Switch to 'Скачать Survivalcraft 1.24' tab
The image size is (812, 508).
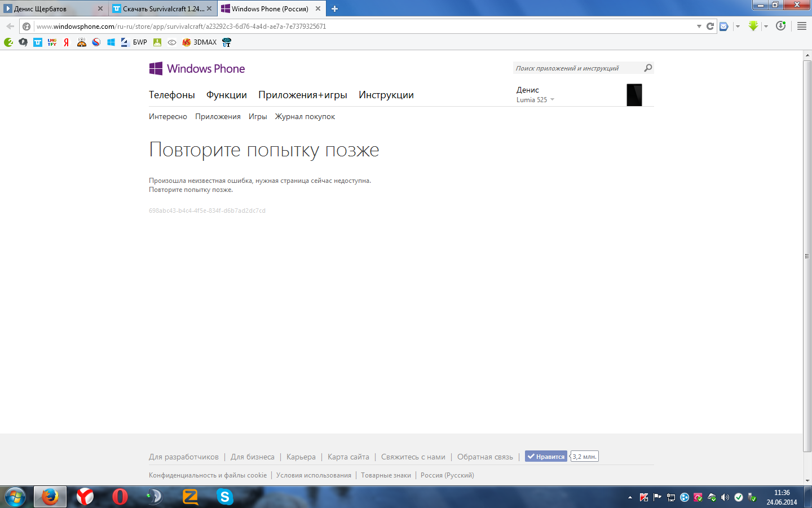(x=162, y=8)
